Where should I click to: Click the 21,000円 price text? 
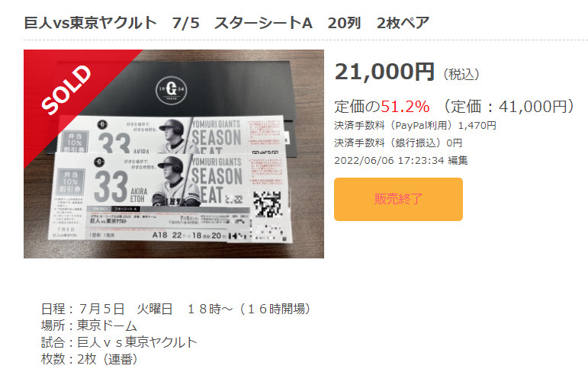coord(384,72)
